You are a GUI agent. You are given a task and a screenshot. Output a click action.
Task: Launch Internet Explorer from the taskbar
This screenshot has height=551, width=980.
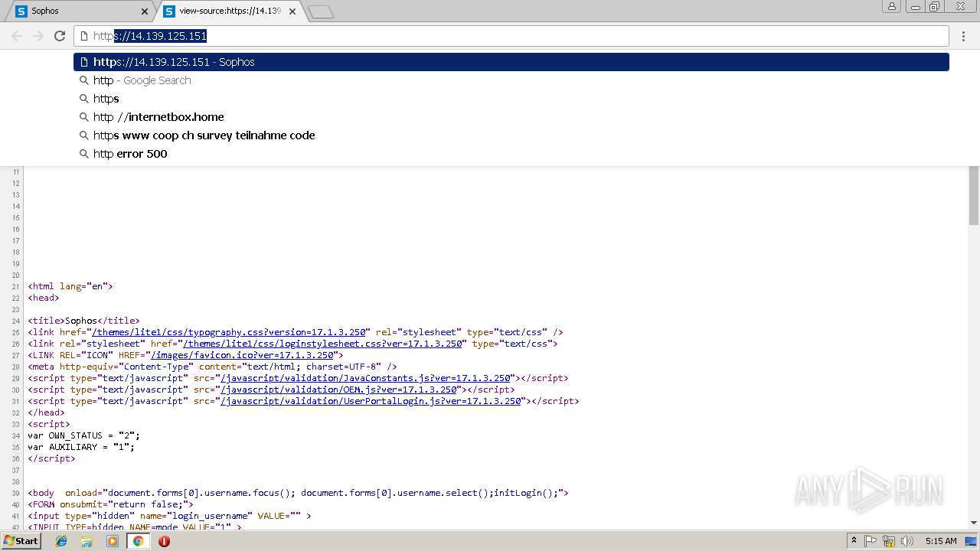(x=61, y=541)
